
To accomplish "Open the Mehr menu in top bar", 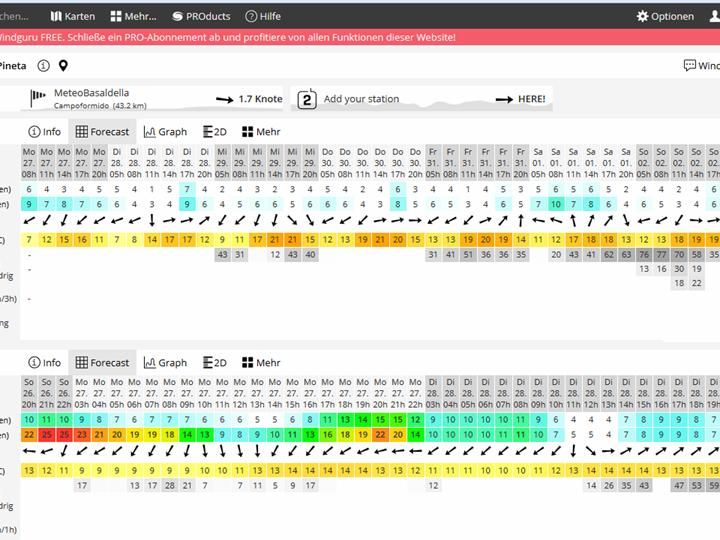I will point(133,16).
